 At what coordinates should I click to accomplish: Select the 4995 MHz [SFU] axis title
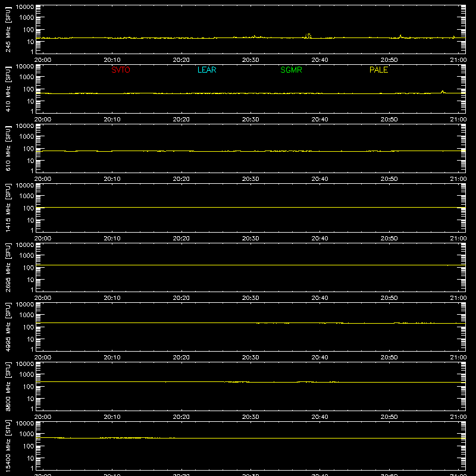pyautogui.click(x=8, y=327)
